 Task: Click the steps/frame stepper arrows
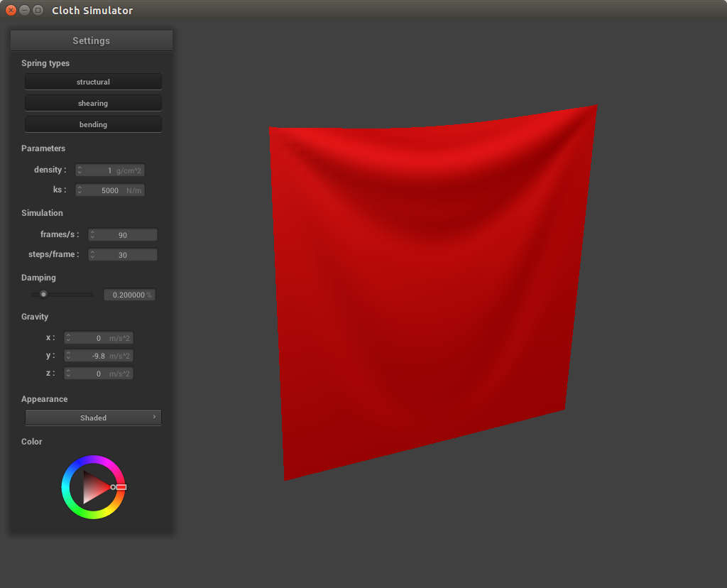click(92, 255)
